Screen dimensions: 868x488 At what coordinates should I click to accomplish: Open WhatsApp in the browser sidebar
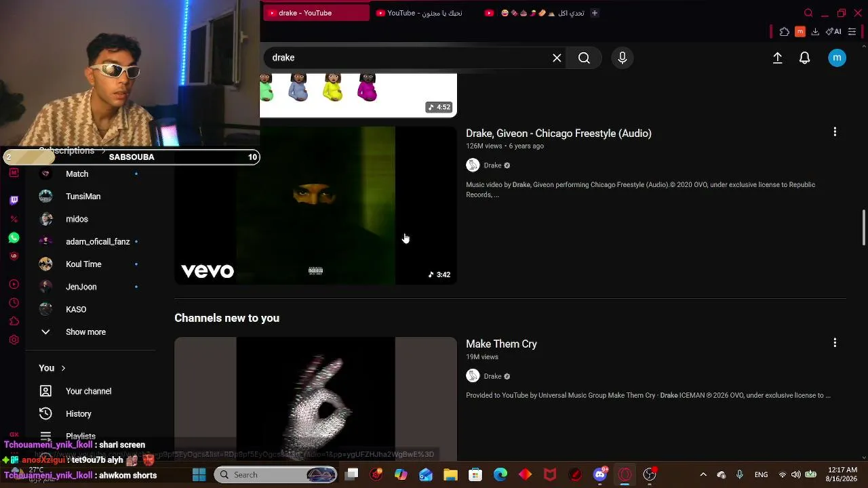coord(14,238)
